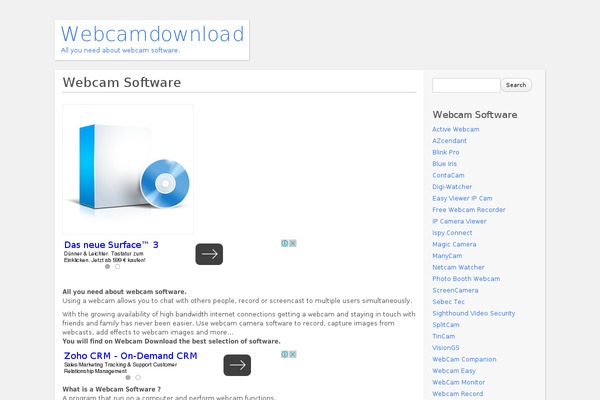
Task: Open Das neue Surface 3 ad headline
Action: tap(111, 245)
